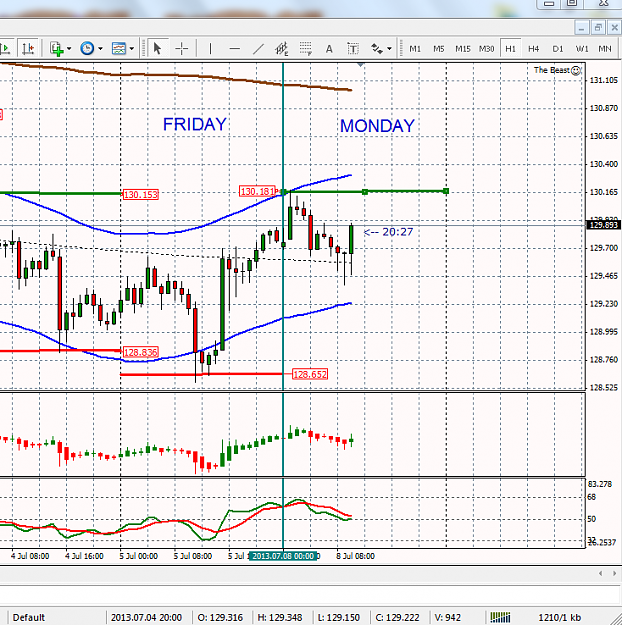Select the H1 timeframe button
The height and width of the screenshot is (625, 622).
(510, 49)
